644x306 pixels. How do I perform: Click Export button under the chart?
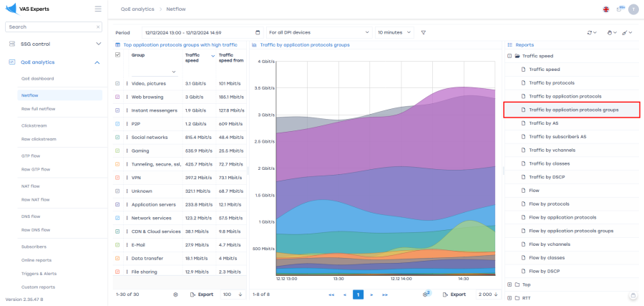(x=453, y=295)
